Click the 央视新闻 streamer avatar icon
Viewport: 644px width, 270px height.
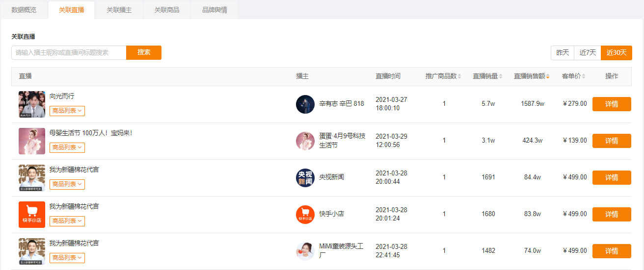pyautogui.click(x=305, y=178)
